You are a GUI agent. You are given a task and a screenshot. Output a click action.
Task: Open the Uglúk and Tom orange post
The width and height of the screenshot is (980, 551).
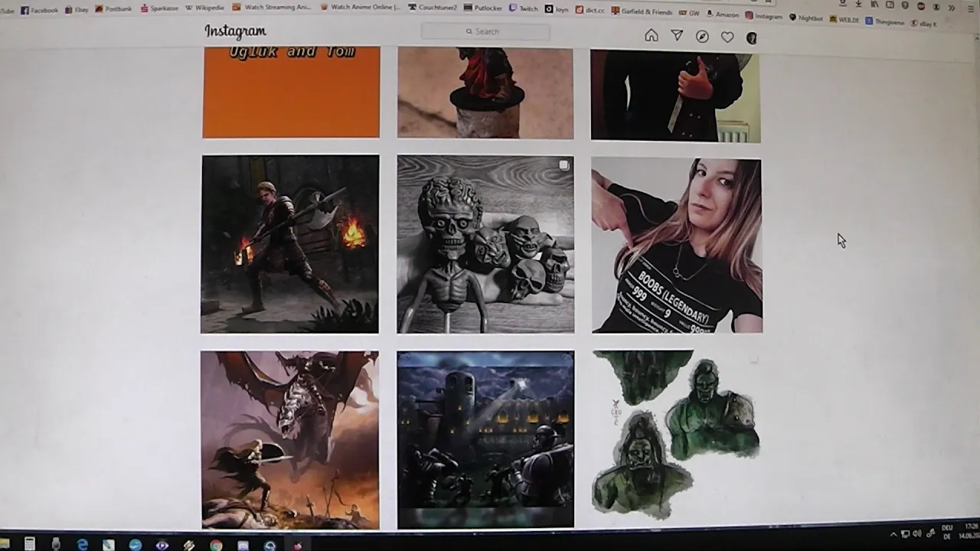coord(291,92)
